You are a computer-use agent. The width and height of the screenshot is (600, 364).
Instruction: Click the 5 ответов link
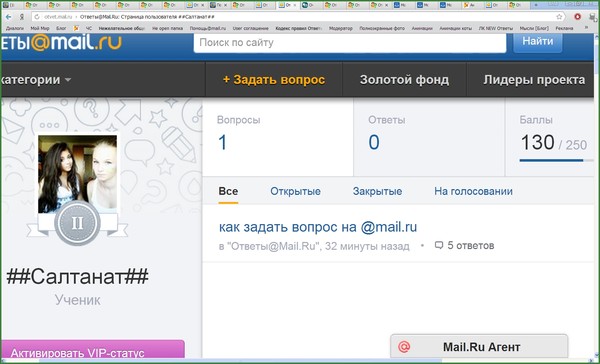(x=471, y=245)
